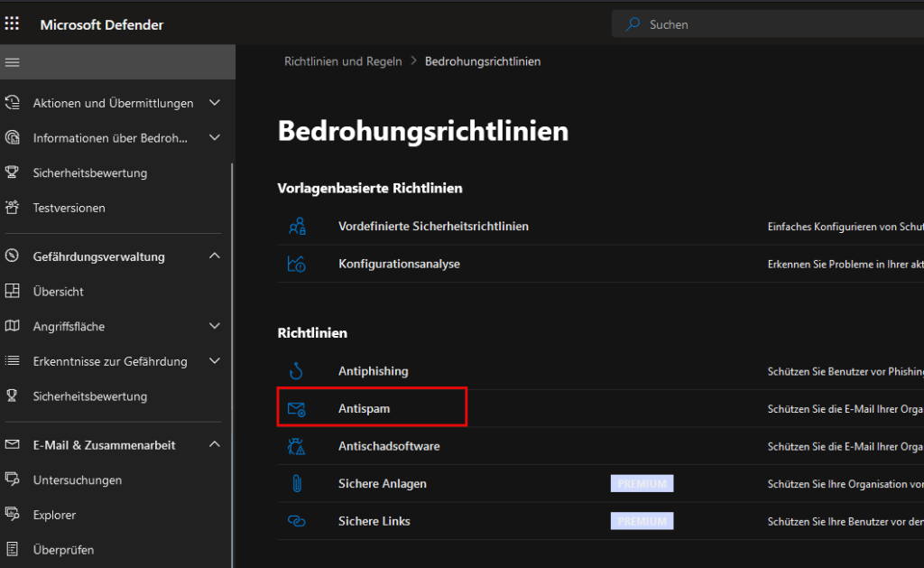
Task: Click the Aktionen und Übermittlungen icon
Action: coord(13,103)
